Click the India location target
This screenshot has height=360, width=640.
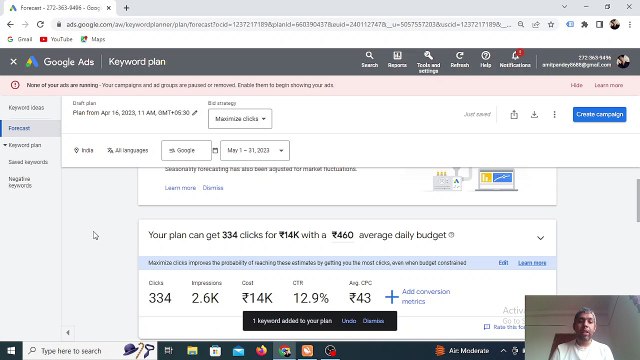(x=84, y=150)
